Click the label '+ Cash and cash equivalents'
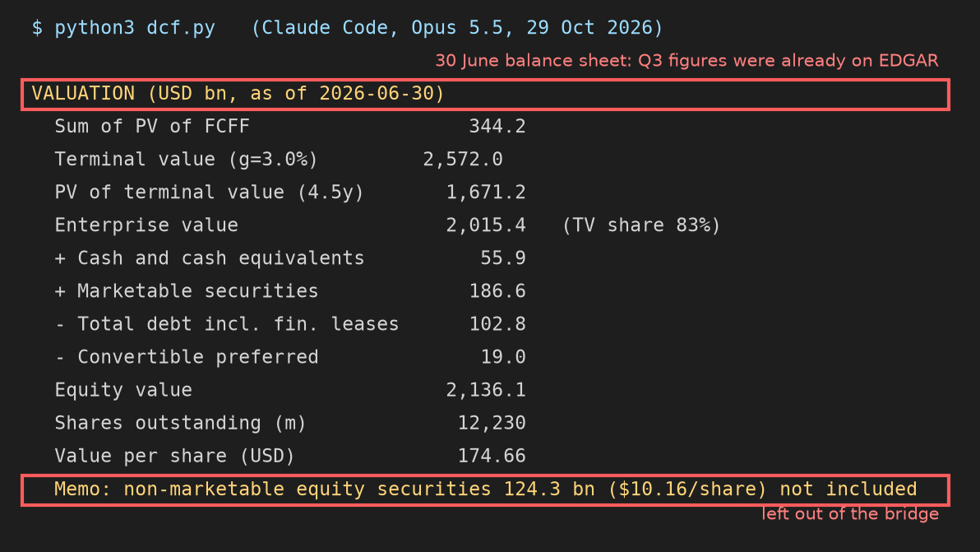 click(210, 258)
